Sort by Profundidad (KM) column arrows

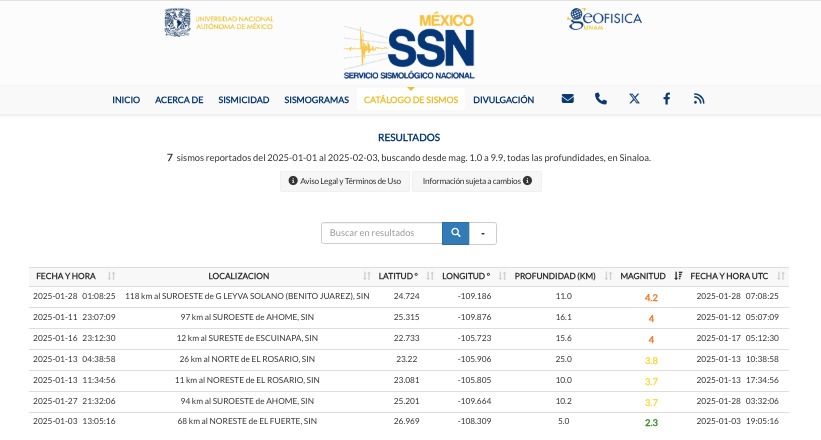pyautogui.click(x=608, y=276)
